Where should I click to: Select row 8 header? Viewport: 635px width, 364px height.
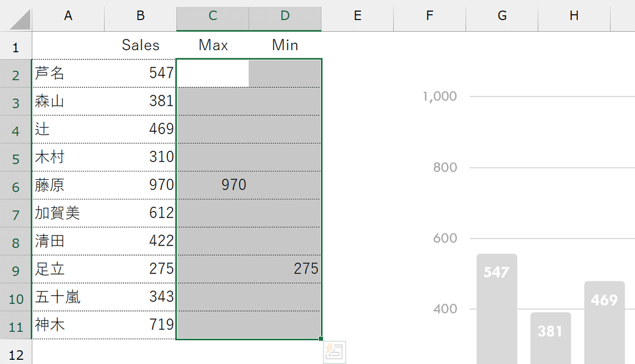[x=16, y=242]
